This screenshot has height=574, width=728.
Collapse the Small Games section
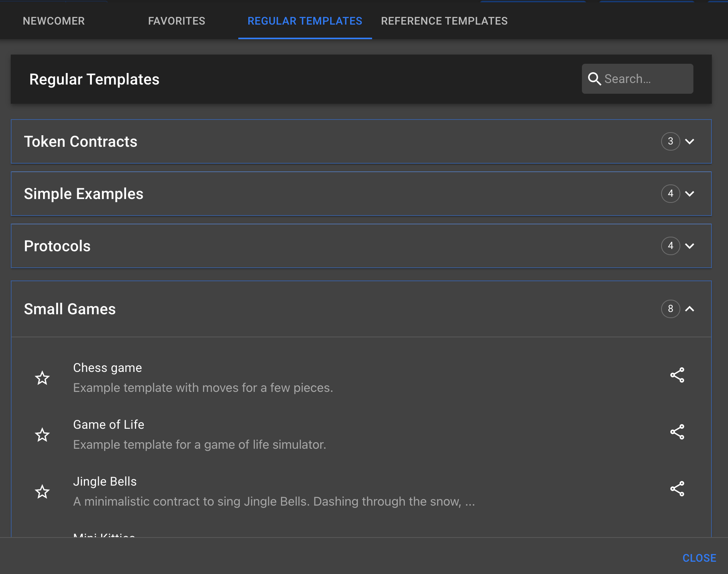[690, 309]
